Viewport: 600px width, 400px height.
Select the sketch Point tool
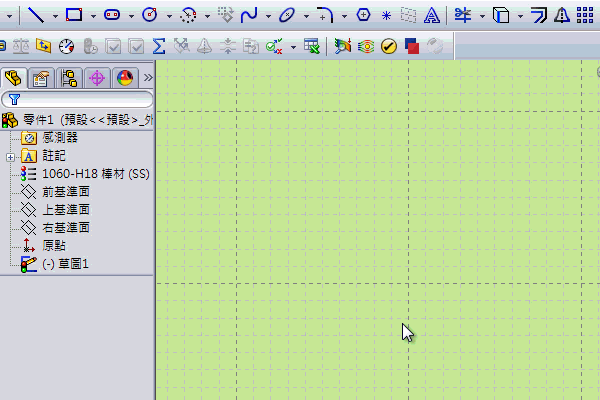386,16
